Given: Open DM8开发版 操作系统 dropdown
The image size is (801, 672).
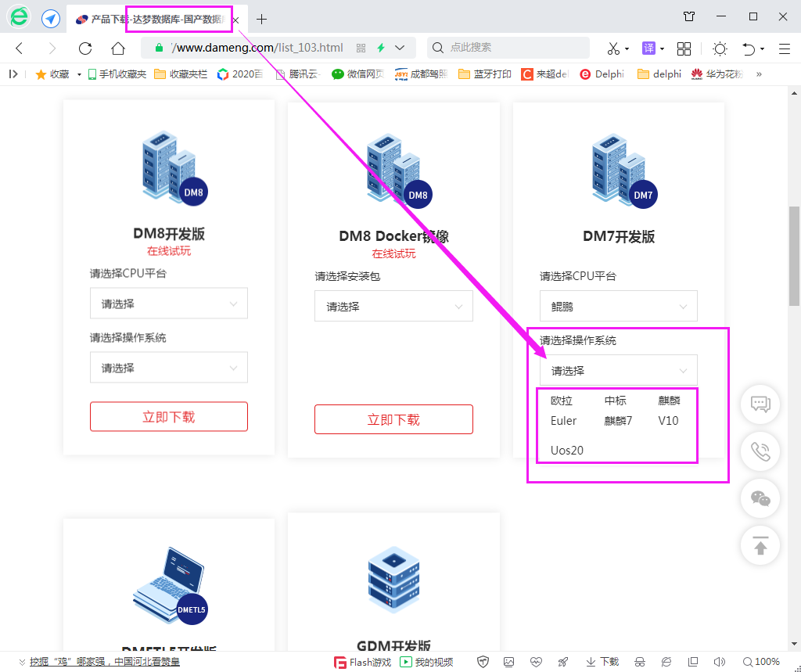Looking at the screenshot, I should pos(169,367).
